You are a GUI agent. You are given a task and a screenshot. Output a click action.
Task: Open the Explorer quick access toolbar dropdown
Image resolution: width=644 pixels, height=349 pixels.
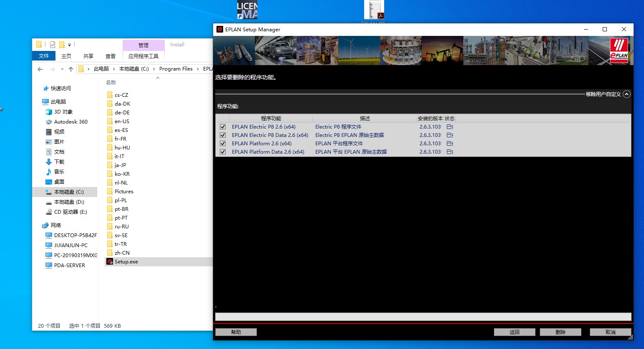[69, 45]
